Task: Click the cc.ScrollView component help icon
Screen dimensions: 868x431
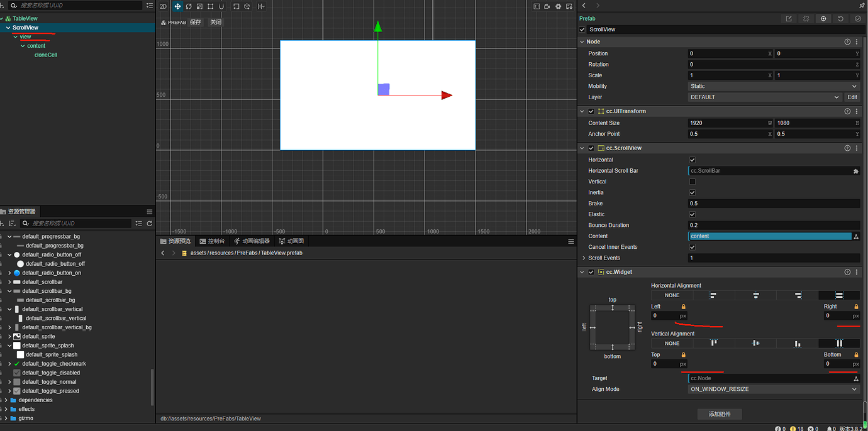Action: click(847, 148)
